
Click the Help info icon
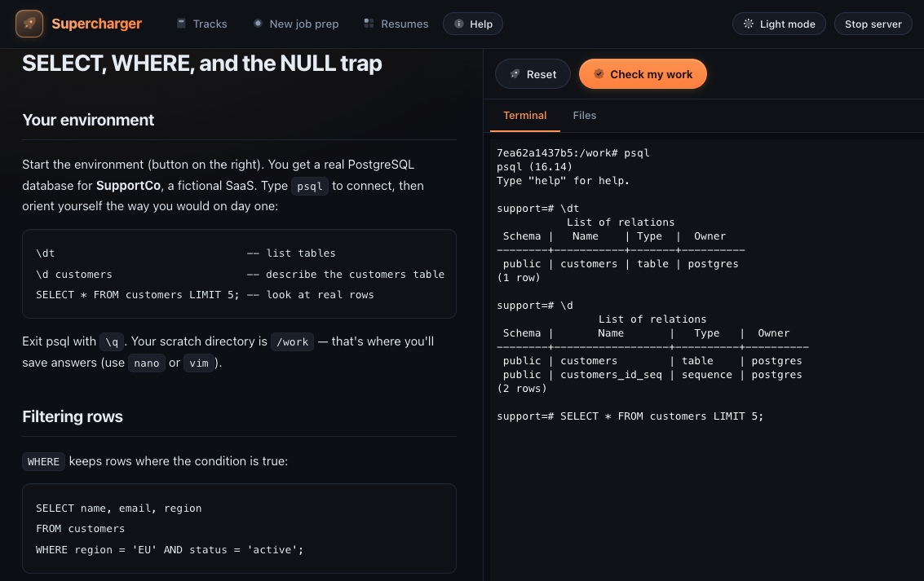(458, 24)
